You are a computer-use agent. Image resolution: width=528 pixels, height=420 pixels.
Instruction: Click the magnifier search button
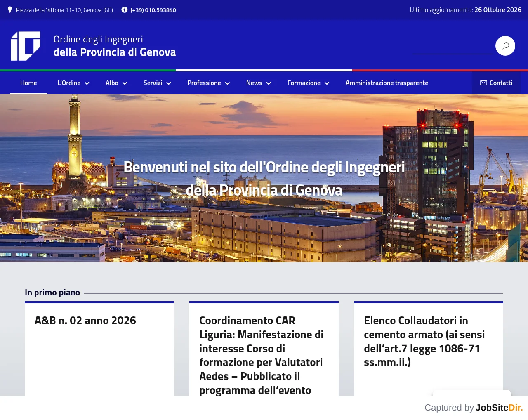point(505,46)
